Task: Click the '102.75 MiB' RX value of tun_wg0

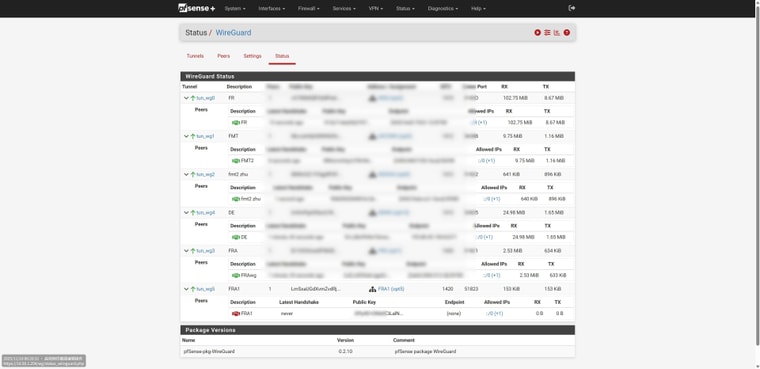Action: click(x=514, y=98)
